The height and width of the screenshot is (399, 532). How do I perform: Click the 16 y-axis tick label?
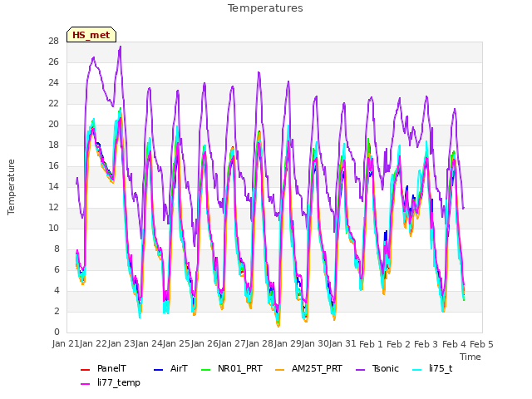(53, 166)
